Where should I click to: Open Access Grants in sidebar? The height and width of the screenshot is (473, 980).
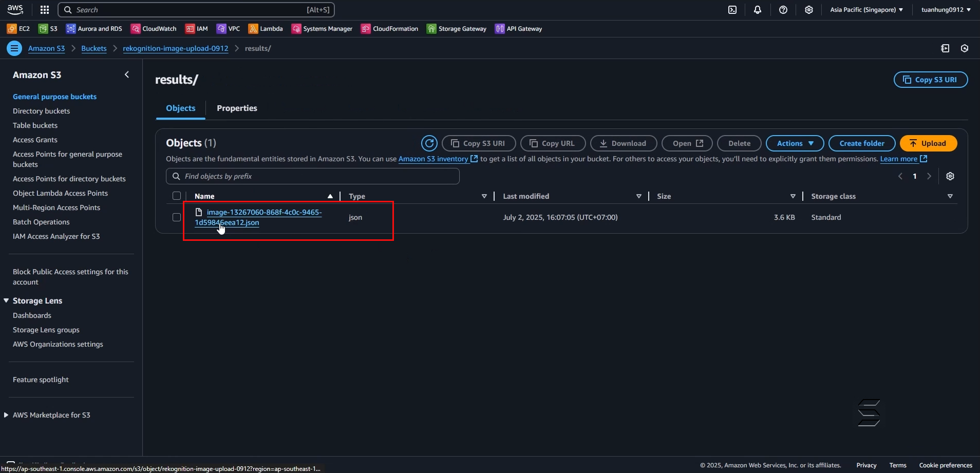[35, 140]
